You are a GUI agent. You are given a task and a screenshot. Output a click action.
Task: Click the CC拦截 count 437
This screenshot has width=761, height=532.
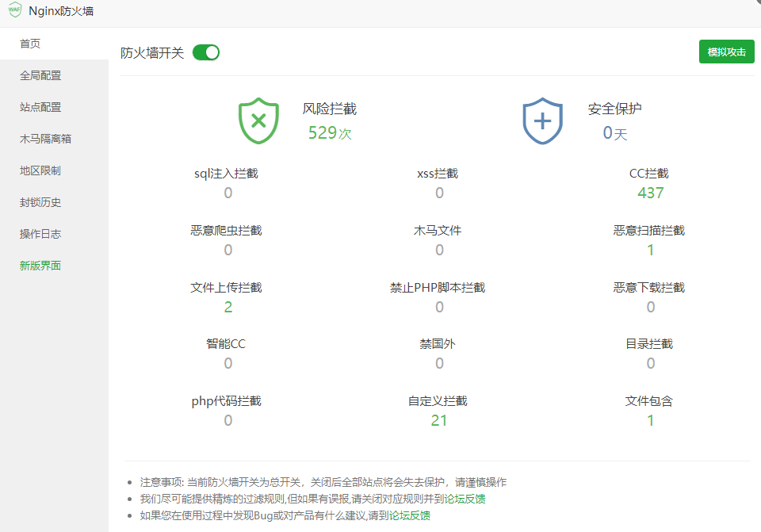[650, 193]
